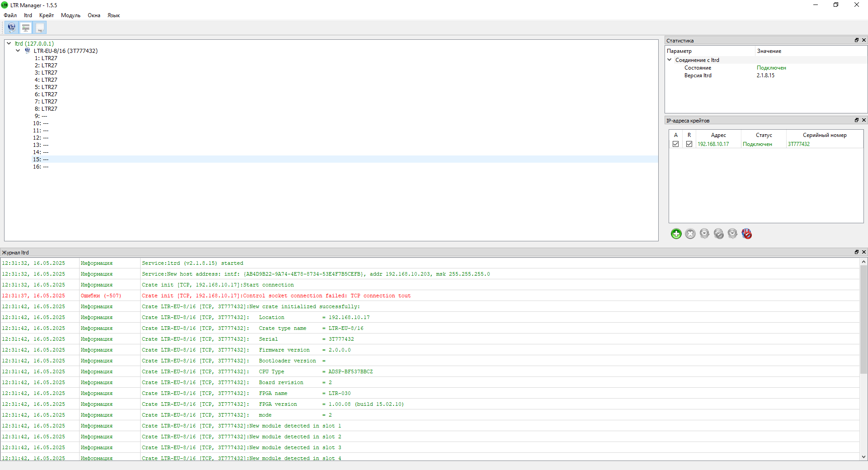Image resolution: width=868 pixels, height=470 pixels.
Task: Click the Адрес column header
Action: tap(718, 135)
